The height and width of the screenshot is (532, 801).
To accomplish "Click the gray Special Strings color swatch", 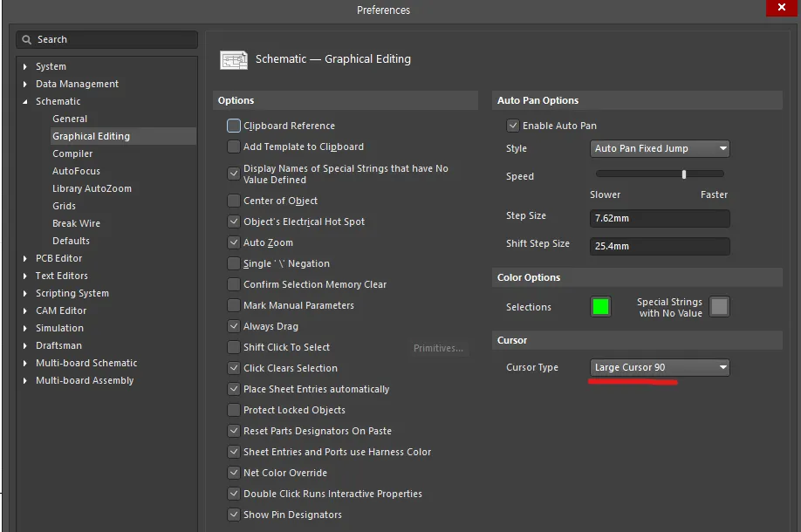I will (719, 307).
